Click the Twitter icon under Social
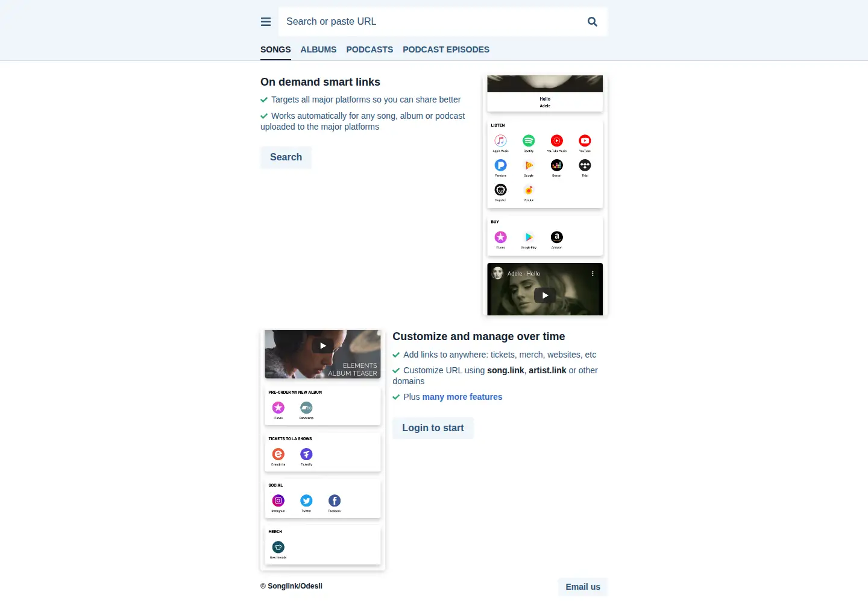Viewport: 868px width, 603px height. 306,500
